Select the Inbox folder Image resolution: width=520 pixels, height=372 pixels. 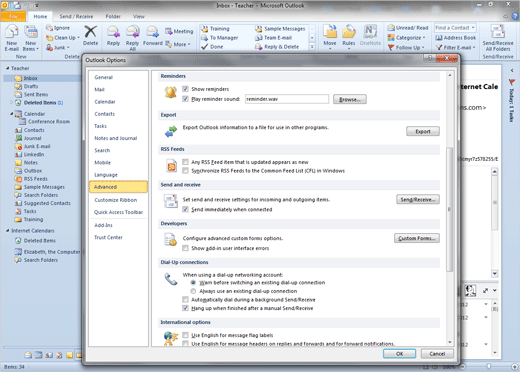click(x=30, y=78)
